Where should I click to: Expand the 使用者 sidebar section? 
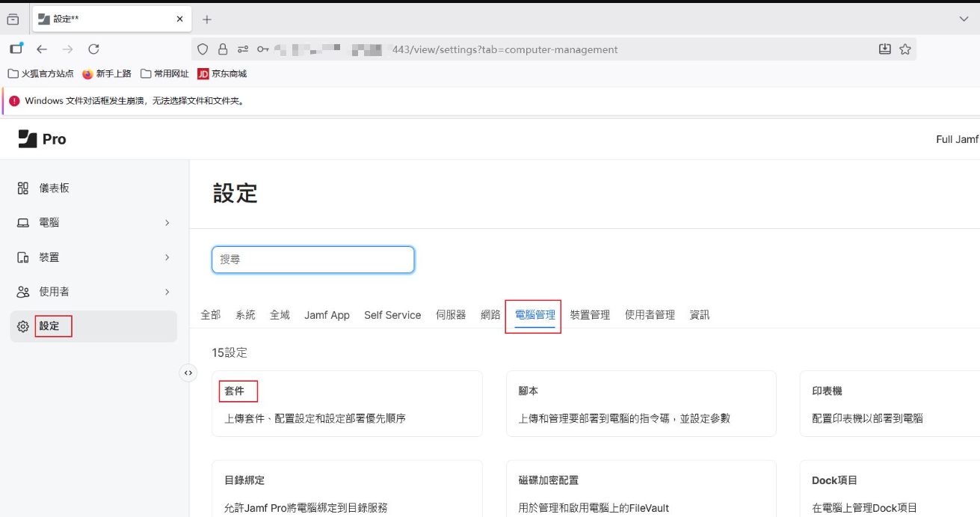(x=167, y=292)
